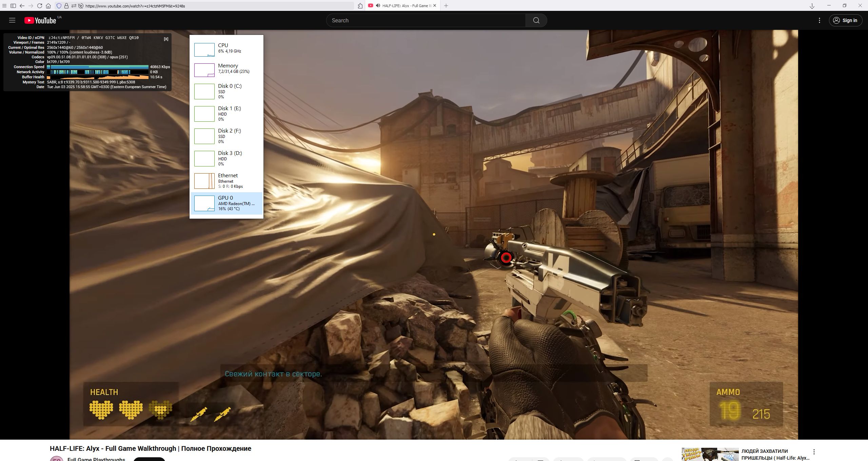Select Disk 0 (C:) entry

point(226,91)
